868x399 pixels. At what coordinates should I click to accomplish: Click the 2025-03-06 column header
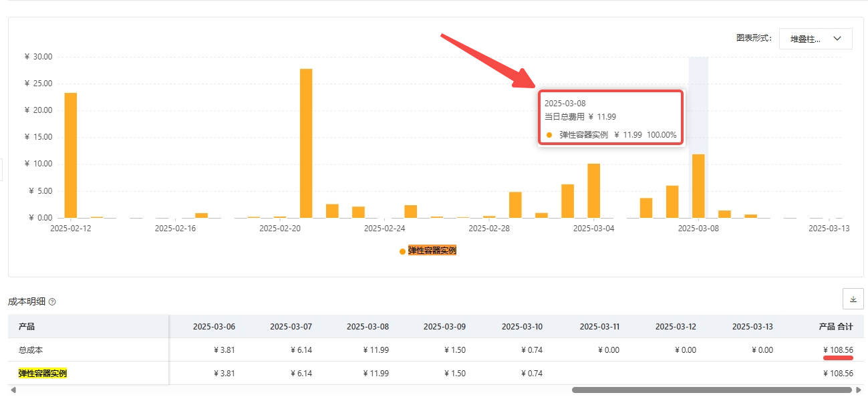[214, 327]
